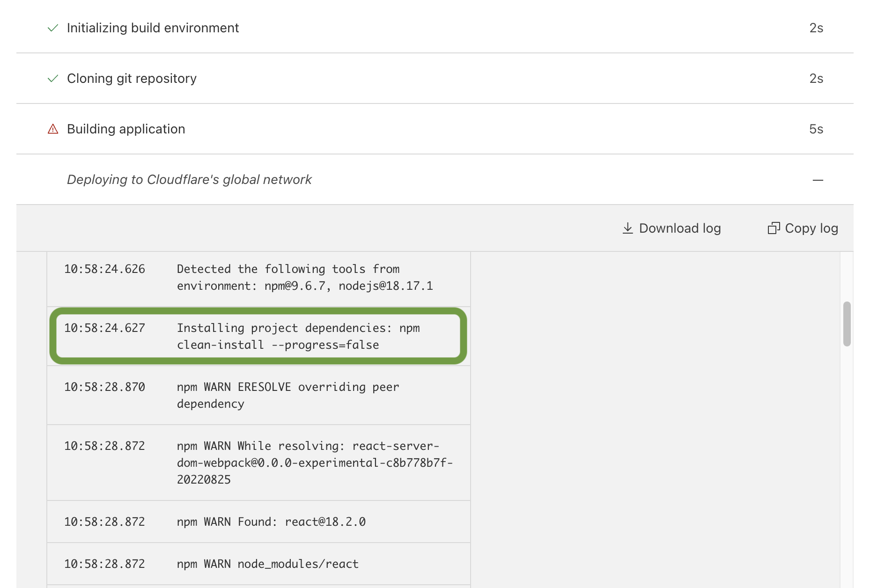Viewport: 870px width, 588px height.
Task: Select the Building application row
Action: [x=126, y=129]
